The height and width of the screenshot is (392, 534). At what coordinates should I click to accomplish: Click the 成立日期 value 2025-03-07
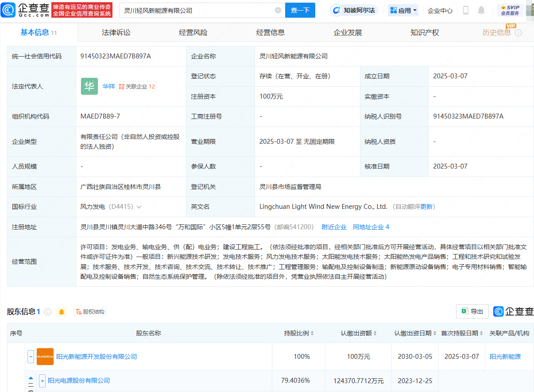coord(450,76)
